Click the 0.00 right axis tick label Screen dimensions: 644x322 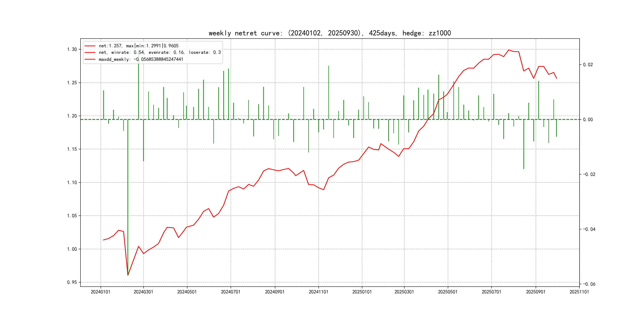click(588, 120)
